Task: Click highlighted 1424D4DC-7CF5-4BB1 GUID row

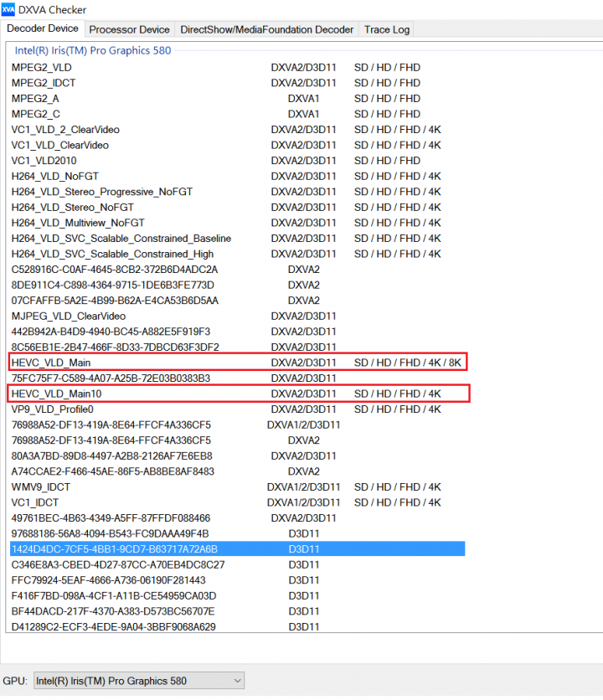Action: pyautogui.click(x=238, y=549)
